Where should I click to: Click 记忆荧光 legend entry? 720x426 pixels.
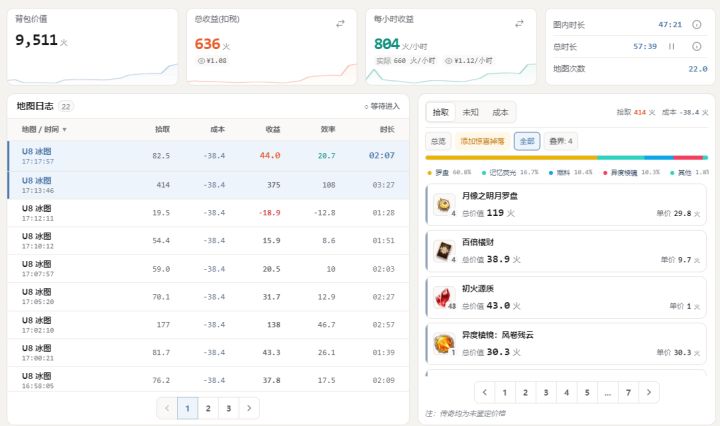click(x=510, y=173)
